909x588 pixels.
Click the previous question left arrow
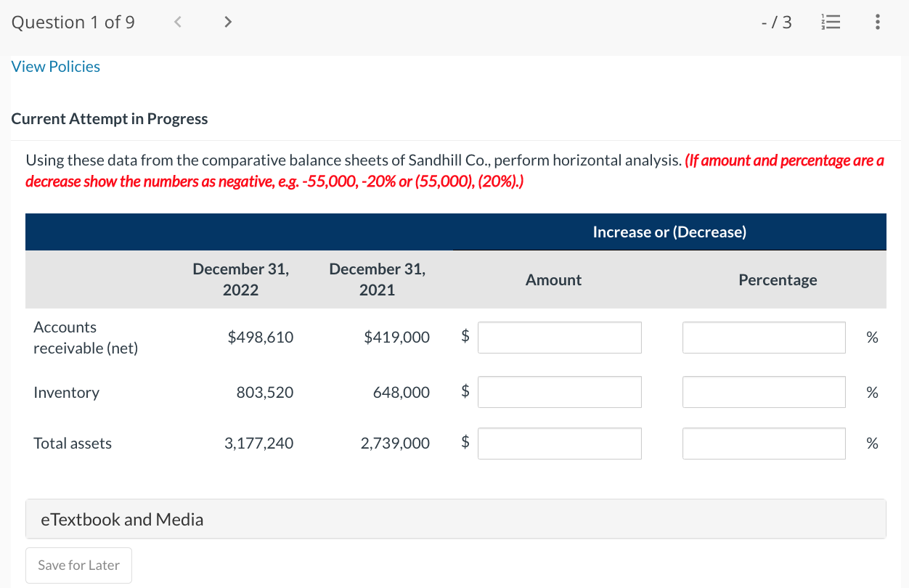(x=177, y=22)
